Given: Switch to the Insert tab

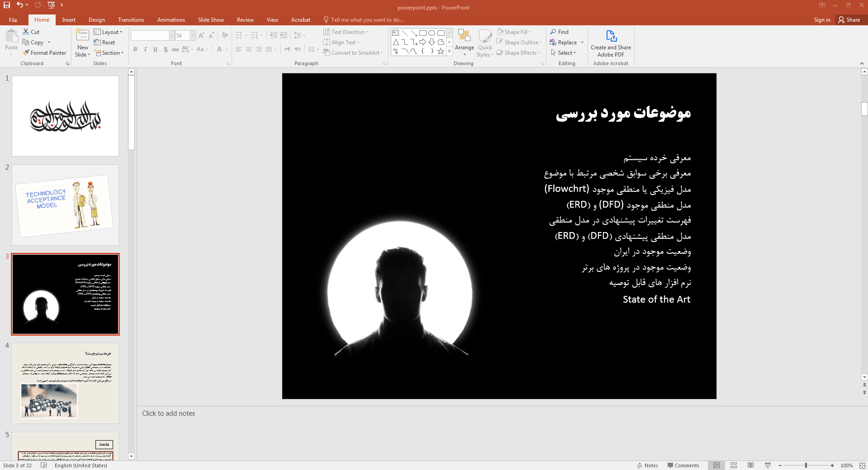Looking at the screenshot, I should 69,20.
